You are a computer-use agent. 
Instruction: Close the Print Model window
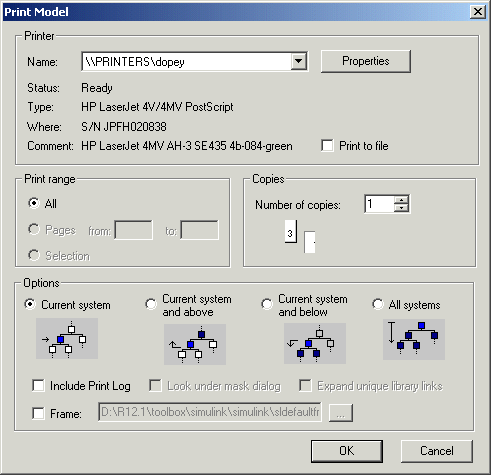point(478,12)
